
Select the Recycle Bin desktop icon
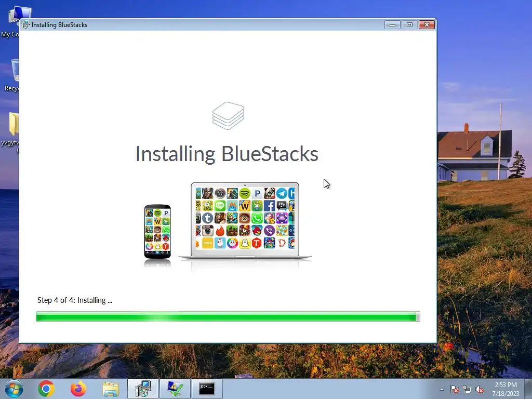[x=11, y=75]
